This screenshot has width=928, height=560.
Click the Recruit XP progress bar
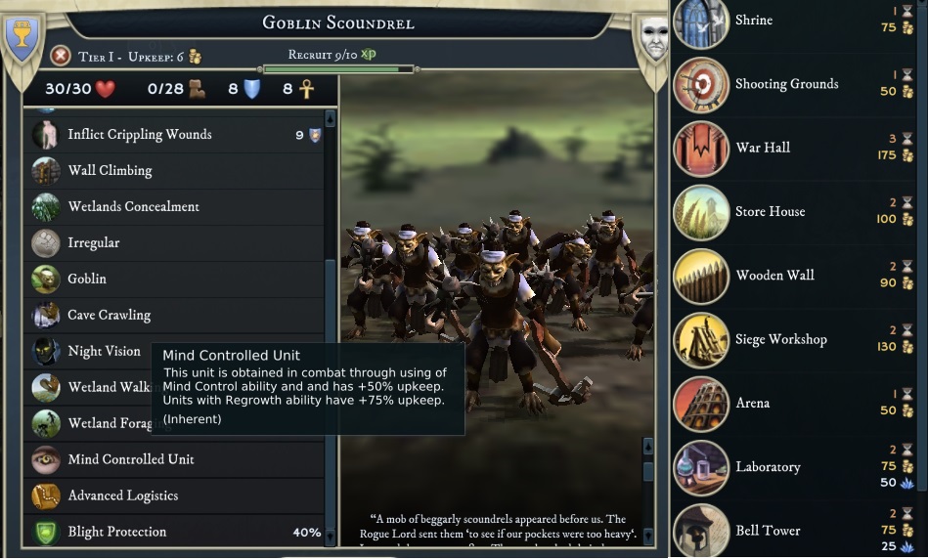[x=338, y=69]
